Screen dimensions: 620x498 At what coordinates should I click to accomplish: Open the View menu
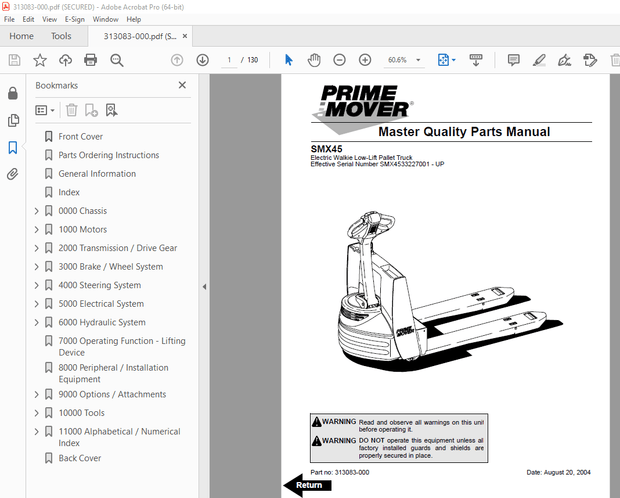(49, 19)
